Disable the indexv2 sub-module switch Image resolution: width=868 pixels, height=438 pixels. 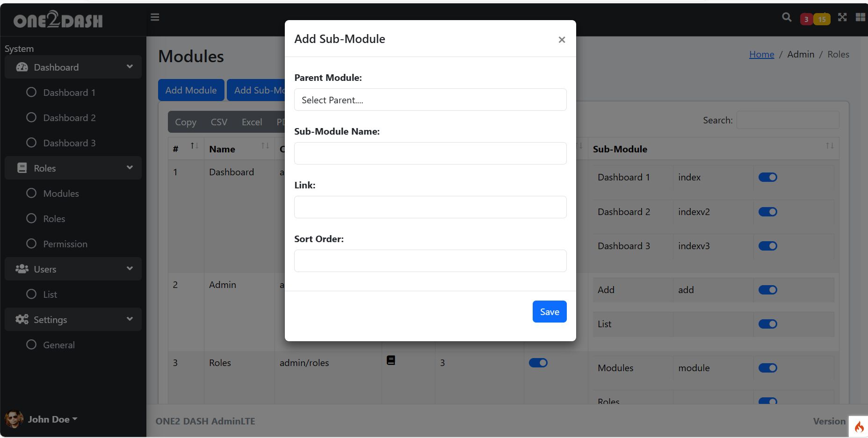coord(767,212)
